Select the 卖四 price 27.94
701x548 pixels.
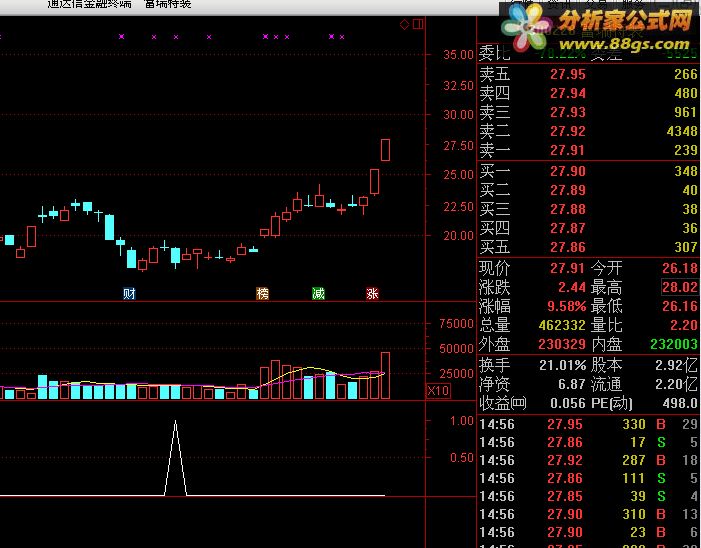point(567,93)
